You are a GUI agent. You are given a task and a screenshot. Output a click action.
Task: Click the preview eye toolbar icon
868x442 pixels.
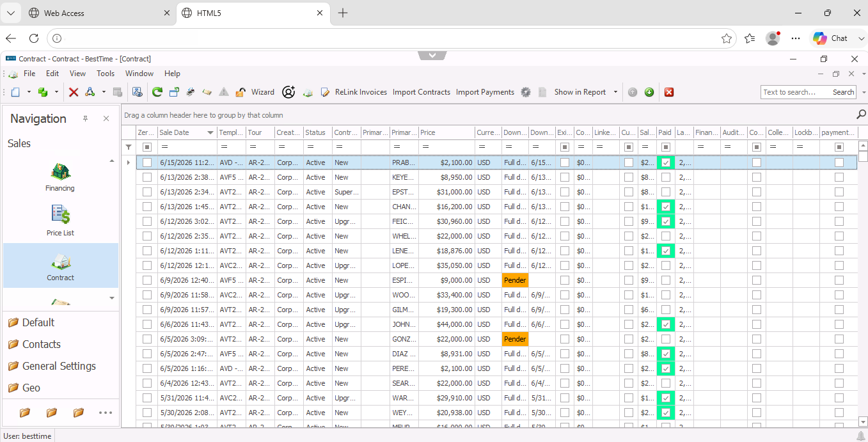tap(137, 92)
